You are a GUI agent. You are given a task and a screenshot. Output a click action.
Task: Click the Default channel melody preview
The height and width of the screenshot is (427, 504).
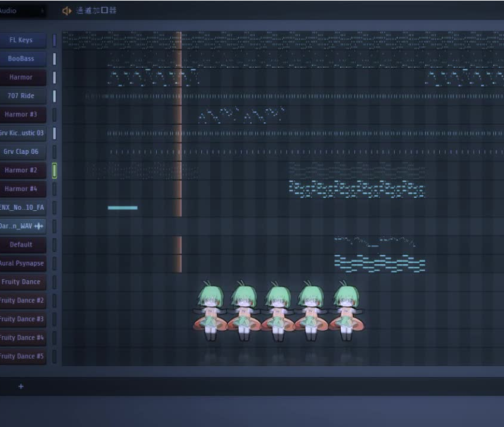pyautogui.click(x=375, y=242)
